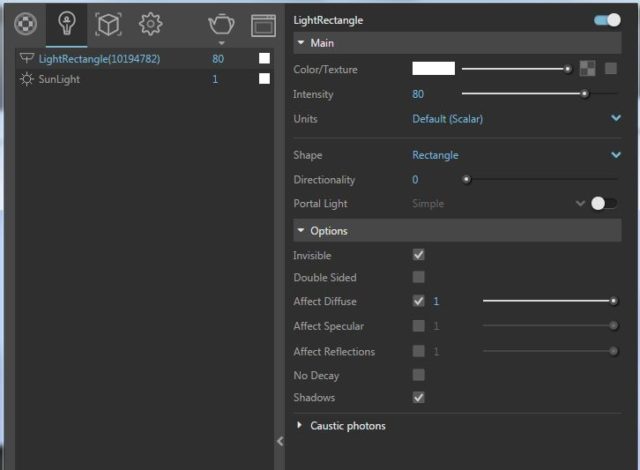640x470 pixels.
Task: Collapse the Options section header
Action: pos(329,231)
